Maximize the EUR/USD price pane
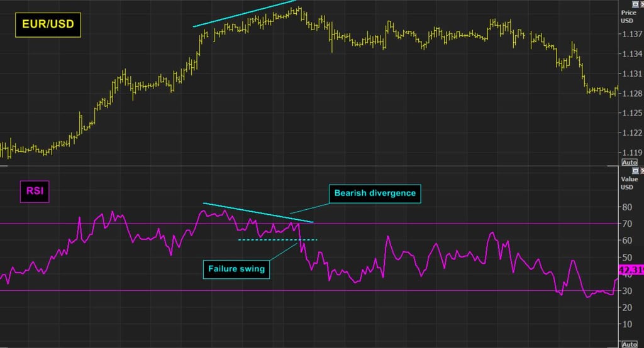Screen dimensions: 644x348 coord(635,4)
